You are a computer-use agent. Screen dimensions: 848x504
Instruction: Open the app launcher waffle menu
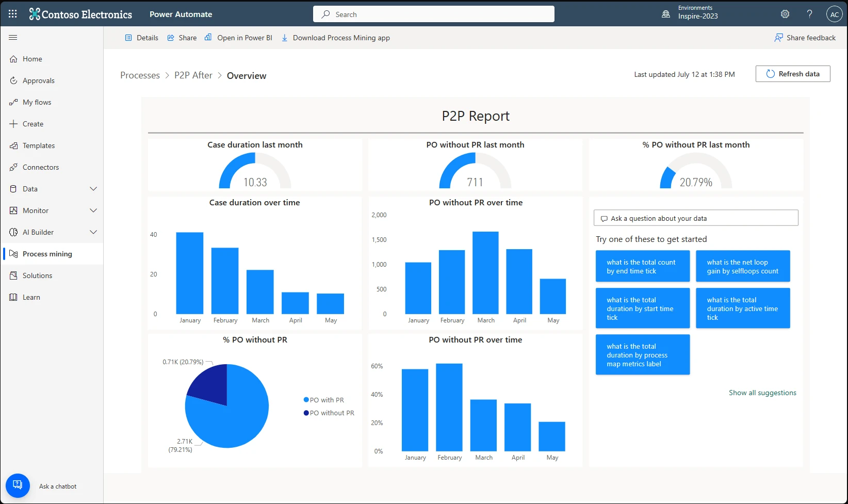[x=12, y=13]
